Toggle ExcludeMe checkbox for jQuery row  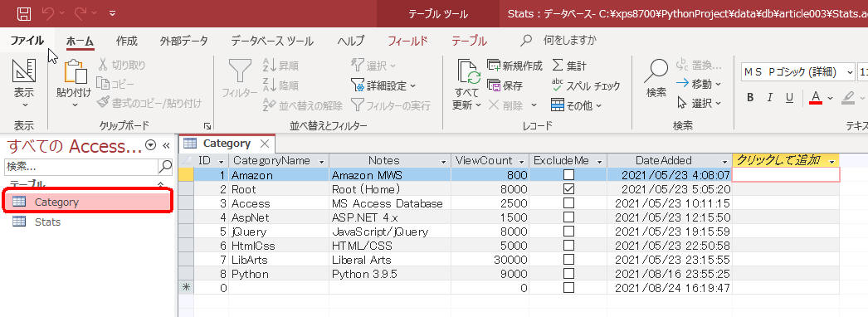pos(568,232)
